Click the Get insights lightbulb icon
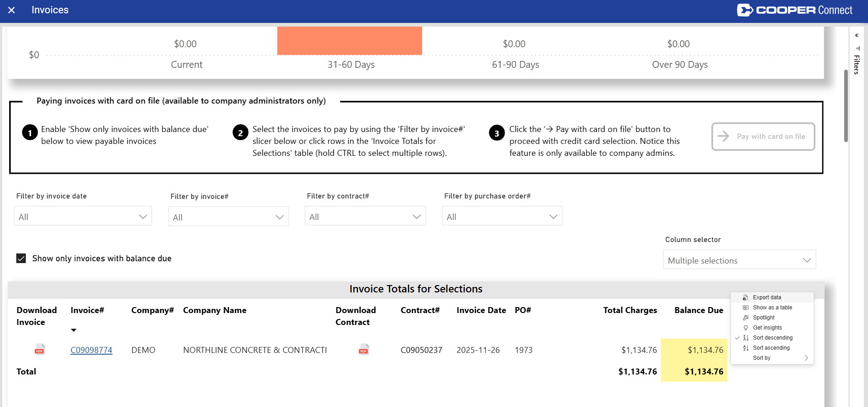 746,328
